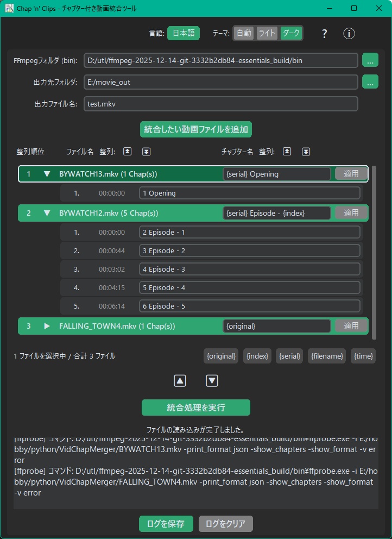Open the about info icon
This screenshot has width=392, height=539.
(349, 34)
